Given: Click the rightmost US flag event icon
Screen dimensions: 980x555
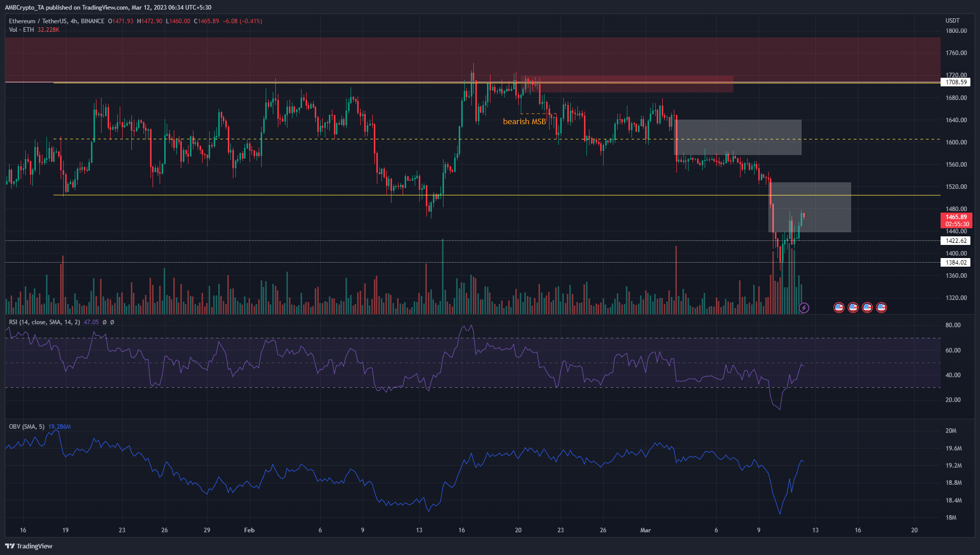Looking at the screenshot, I should pos(881,307).
